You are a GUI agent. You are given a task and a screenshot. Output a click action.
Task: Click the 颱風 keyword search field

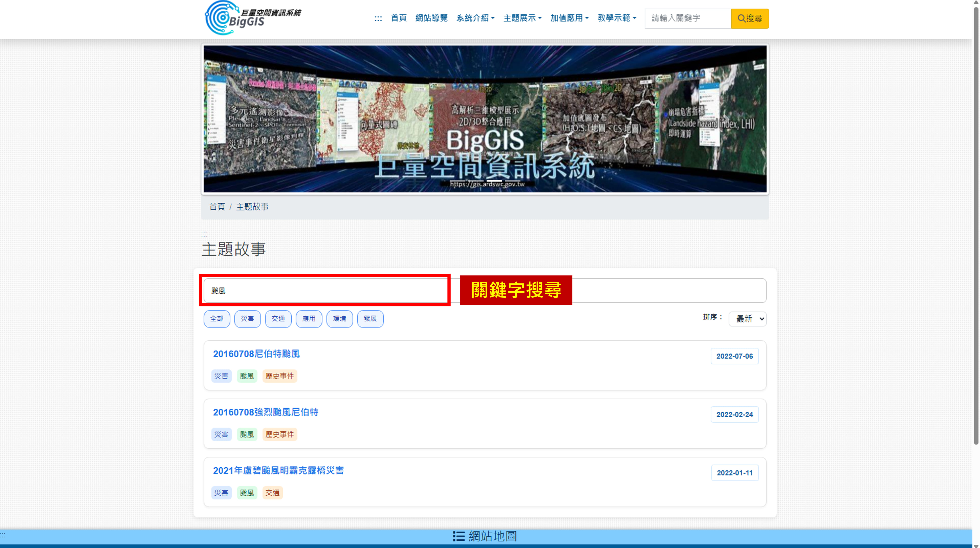coord(326,291)
